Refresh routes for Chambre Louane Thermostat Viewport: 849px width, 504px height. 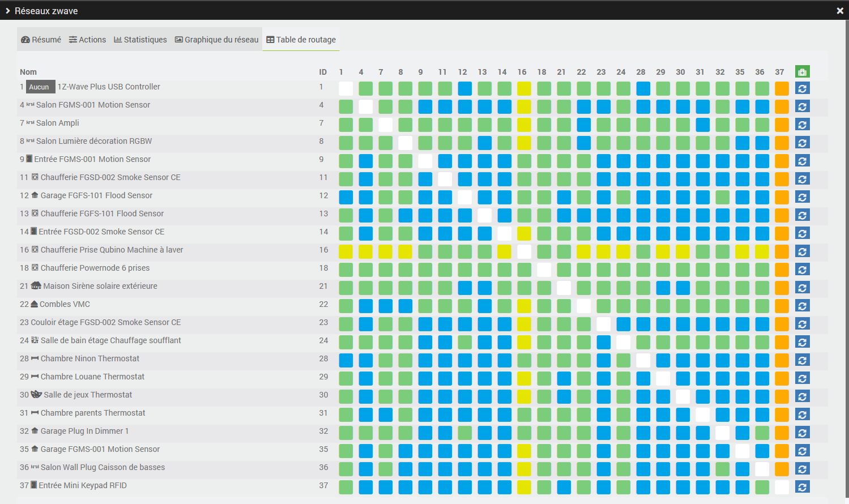coord(802,378)
